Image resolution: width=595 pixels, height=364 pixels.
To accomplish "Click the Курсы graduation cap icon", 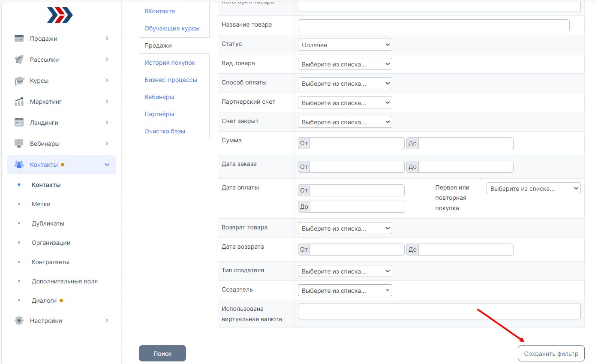I will click(19, 81).
